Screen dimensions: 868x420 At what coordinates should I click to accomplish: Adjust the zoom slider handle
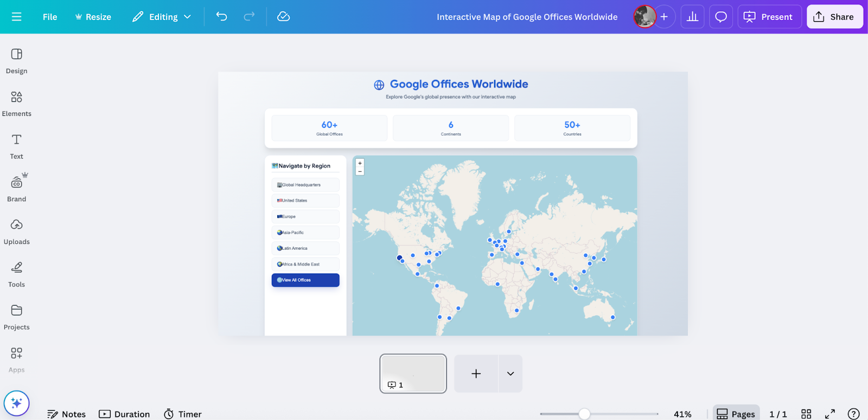(584, 414)
